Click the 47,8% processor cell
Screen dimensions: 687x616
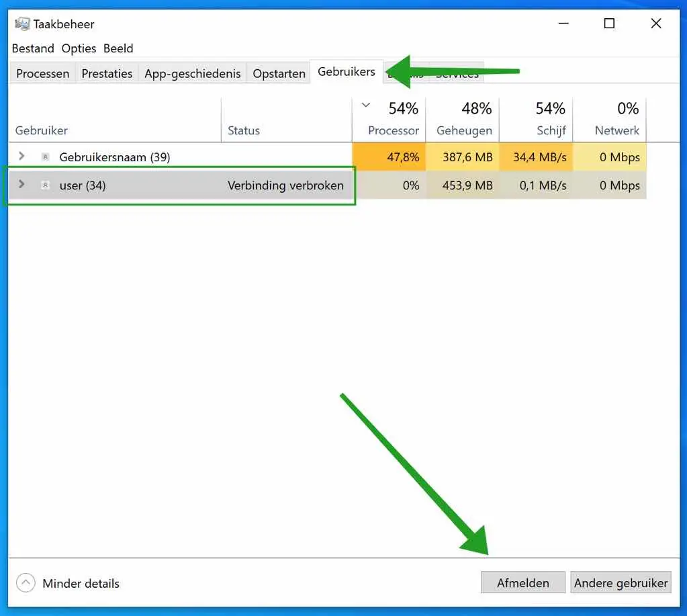pyautogui.click(x=389, y=157)
